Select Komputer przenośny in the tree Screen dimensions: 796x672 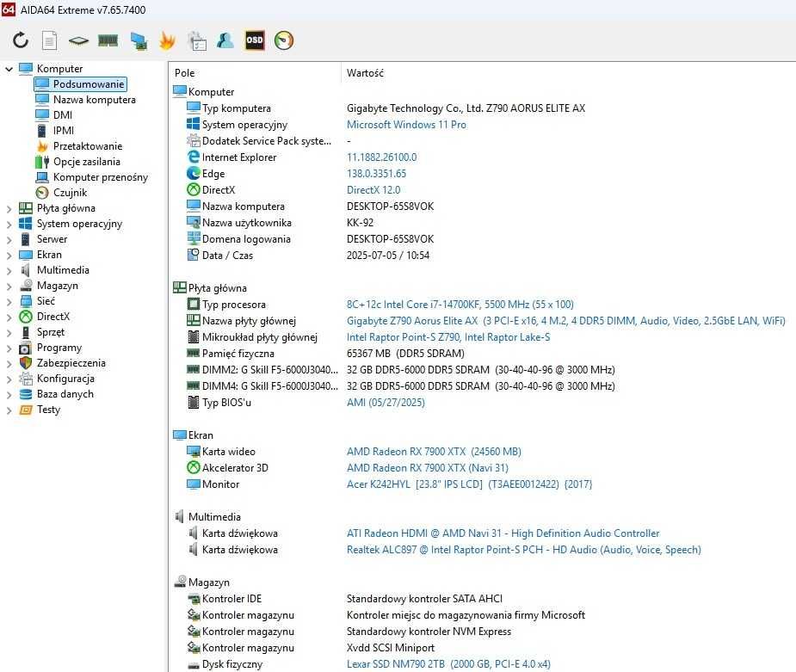101,177
